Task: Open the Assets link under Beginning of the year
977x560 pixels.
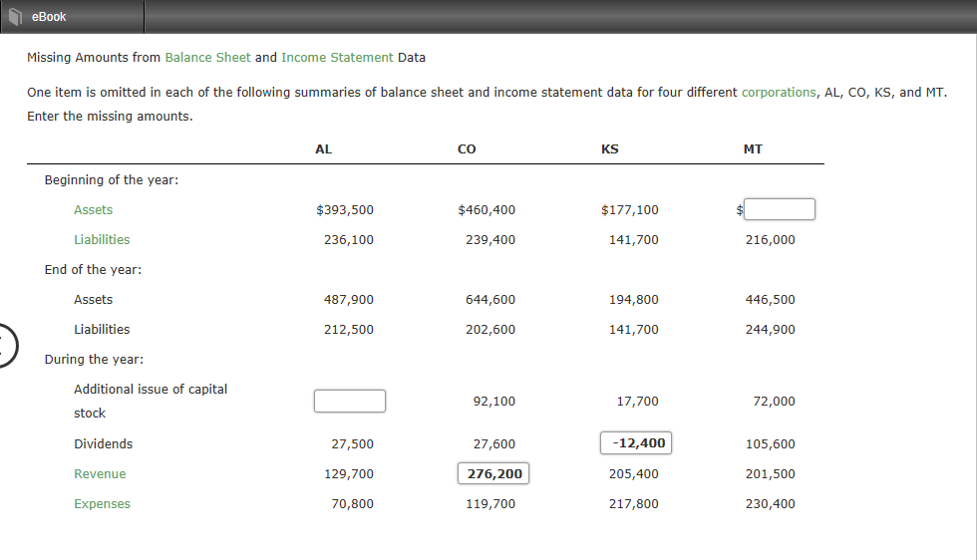Action: (94, 210)
